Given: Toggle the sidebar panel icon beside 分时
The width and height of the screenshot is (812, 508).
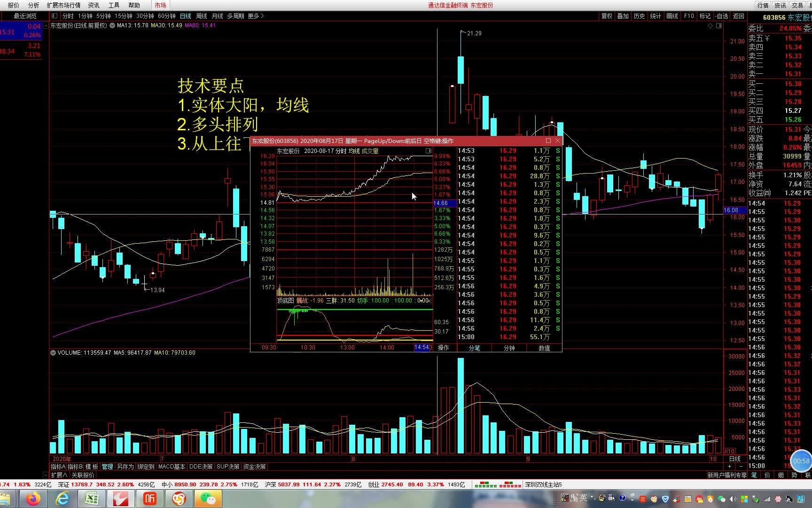Looking at the screenshot, I should pos(55,16).
